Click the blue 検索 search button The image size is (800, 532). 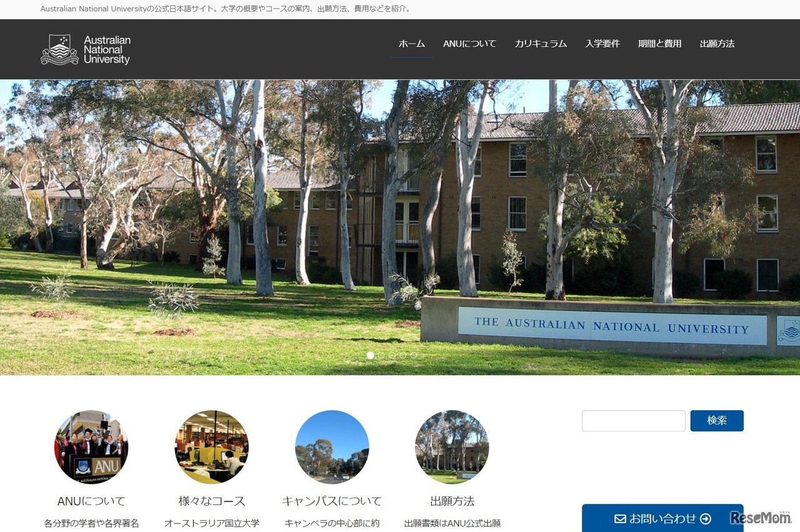click(x=717, y=421)
